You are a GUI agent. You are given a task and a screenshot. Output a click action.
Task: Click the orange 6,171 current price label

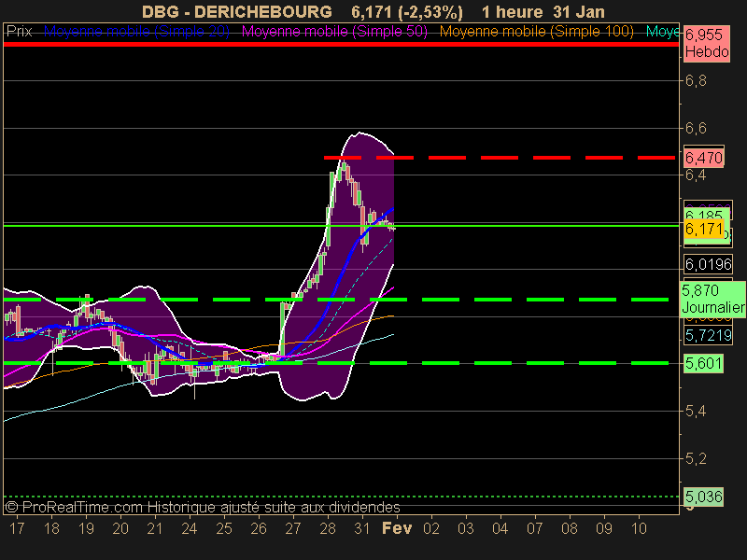(x=704, y=229)
